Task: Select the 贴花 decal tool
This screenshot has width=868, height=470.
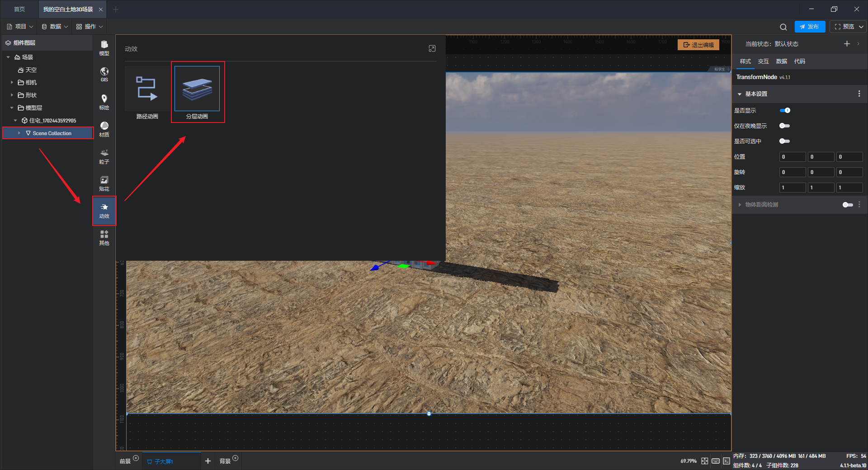Action: (x=104, y=183)
